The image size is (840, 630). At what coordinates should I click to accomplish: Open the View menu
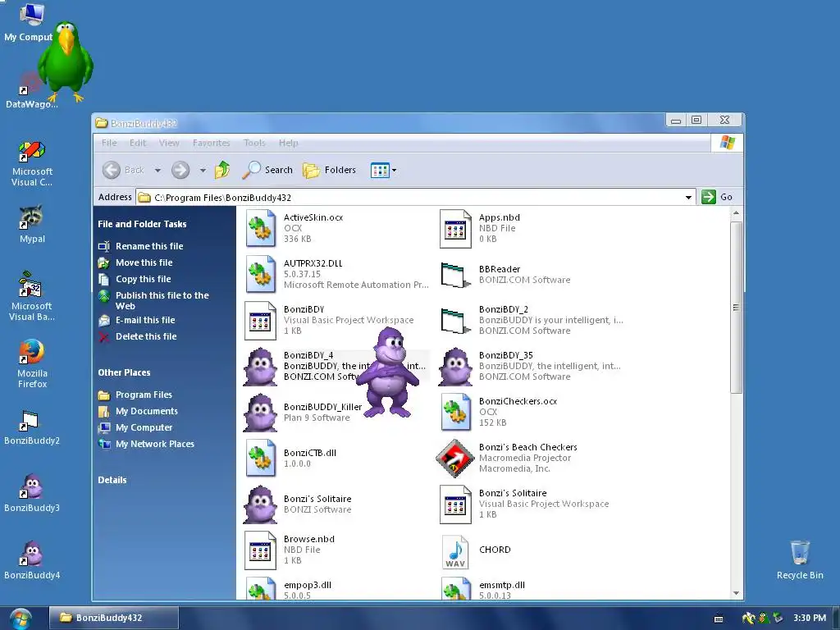(x=169, y=143)
